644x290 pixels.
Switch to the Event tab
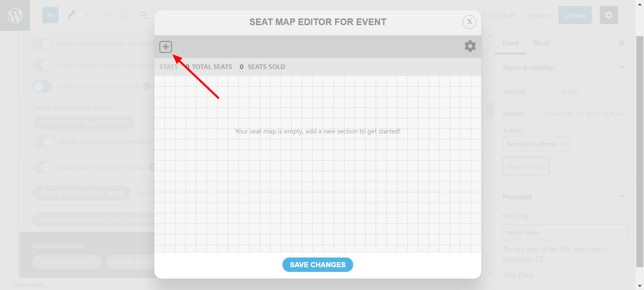coord(510,43)
